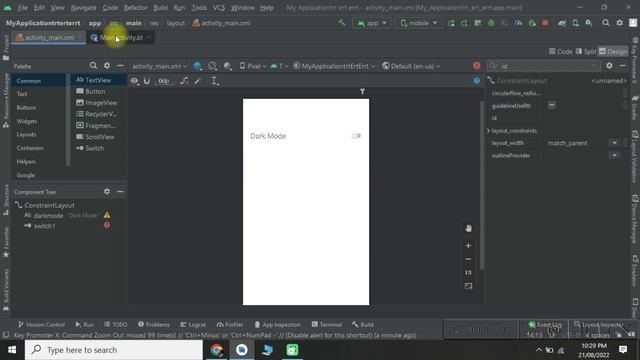Screen dimensions: 640x360
Task: Open Pixel device preview dropdown
Action: pyautogui.click(x=253, y=66)
